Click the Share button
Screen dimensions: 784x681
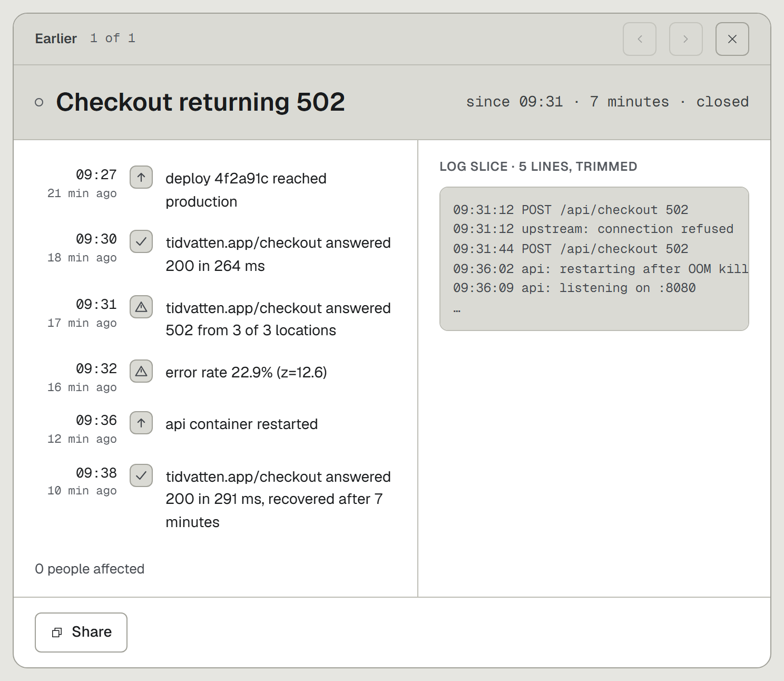click(x=81, y=633)
